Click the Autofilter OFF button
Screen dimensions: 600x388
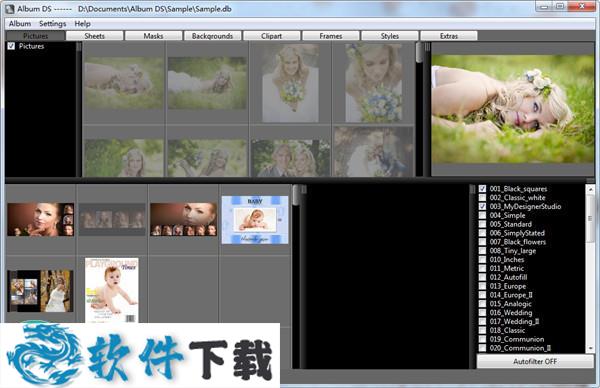click(x=535, y=362)
